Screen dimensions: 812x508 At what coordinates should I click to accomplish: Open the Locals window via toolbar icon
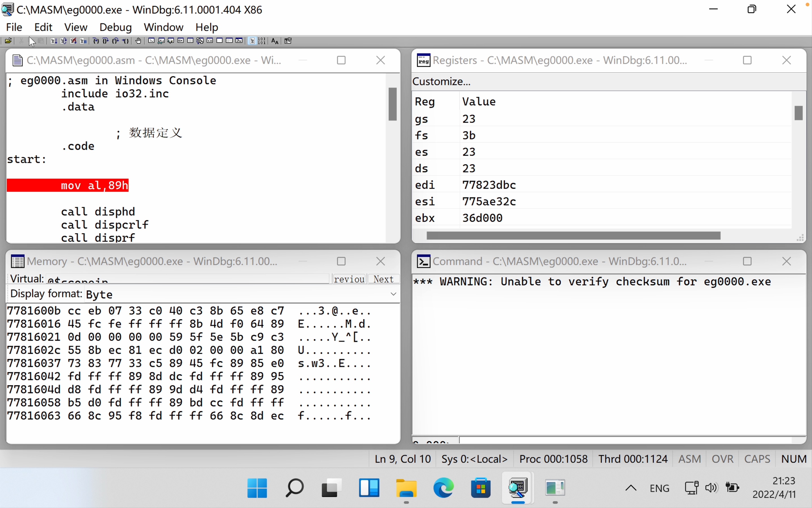[171, 41]
